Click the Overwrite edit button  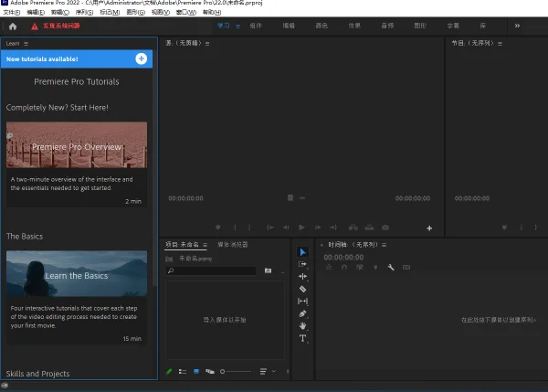(x=369, y=228)
